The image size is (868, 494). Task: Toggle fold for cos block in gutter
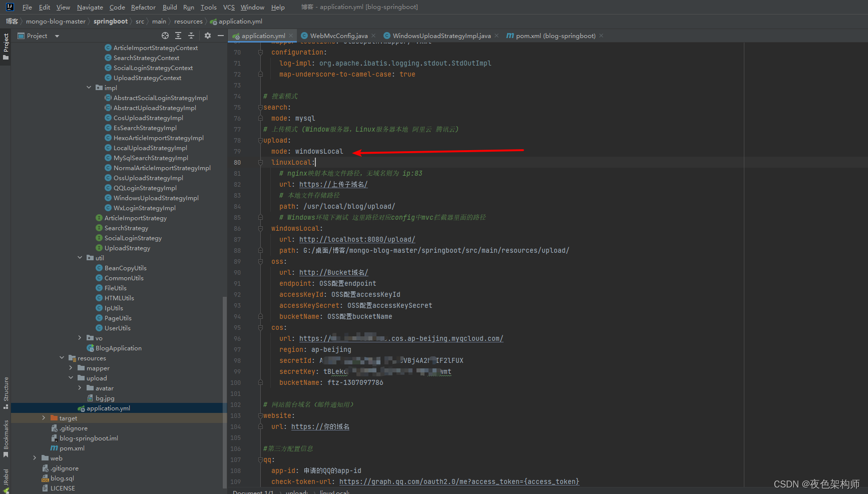[x=260, y=328]
